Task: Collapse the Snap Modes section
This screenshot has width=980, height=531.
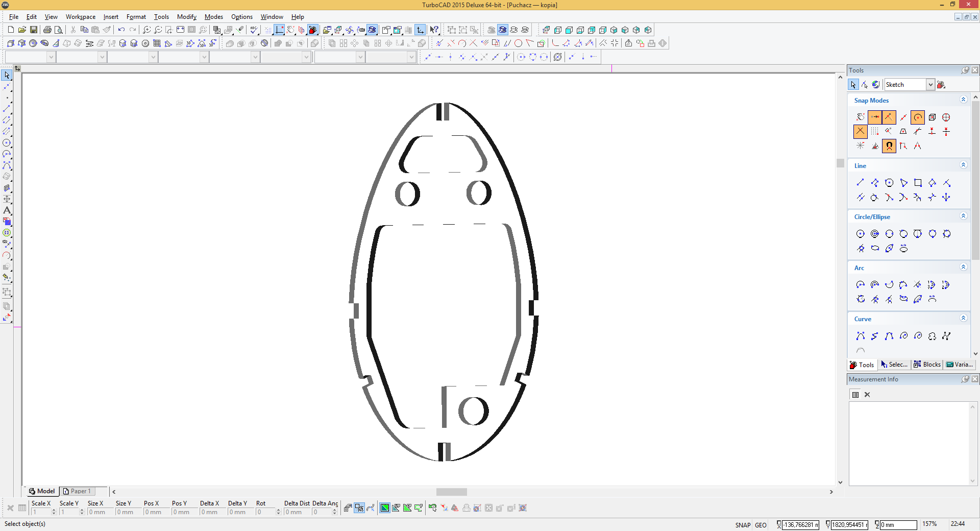Action: click(963, 100)
